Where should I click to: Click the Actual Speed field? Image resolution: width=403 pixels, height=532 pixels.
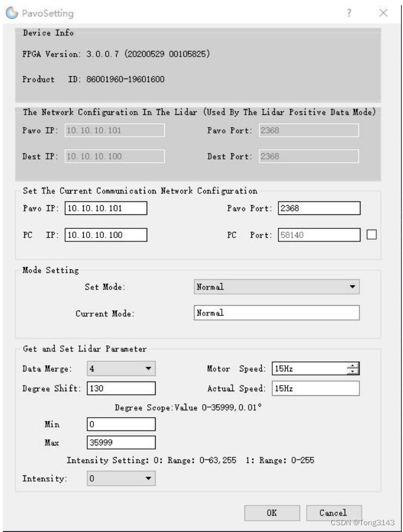(316, 388)
